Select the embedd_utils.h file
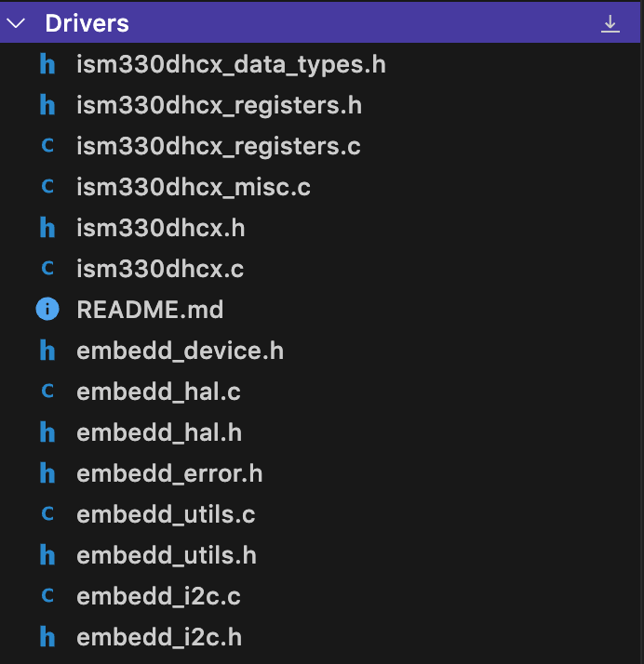 [167, 555]
